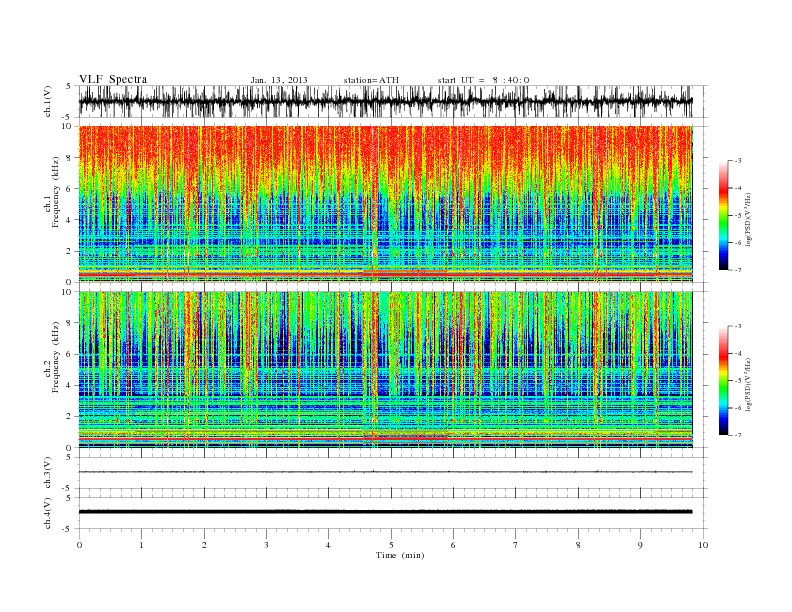Click the "6" kHz tick on ch.1 spectrogram
Viewport: 792px width, 612px height.
(69, 188)
